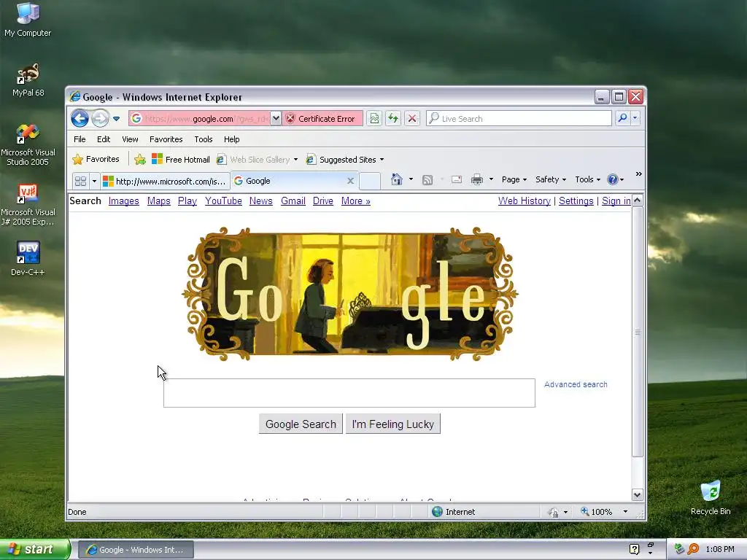The height and width of the screenshot is (560, 747).
Task: Open the Help menu
Action: coord(231,139)
